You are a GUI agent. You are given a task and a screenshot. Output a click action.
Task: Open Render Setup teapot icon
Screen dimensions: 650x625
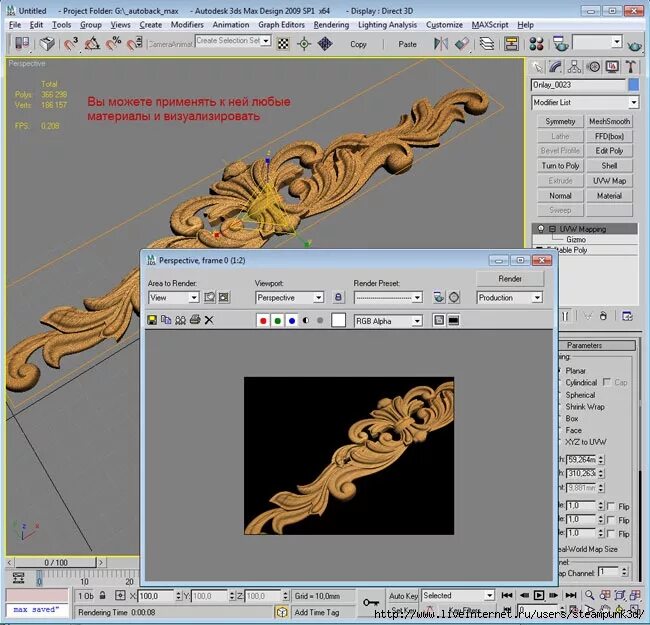(560, 44)
